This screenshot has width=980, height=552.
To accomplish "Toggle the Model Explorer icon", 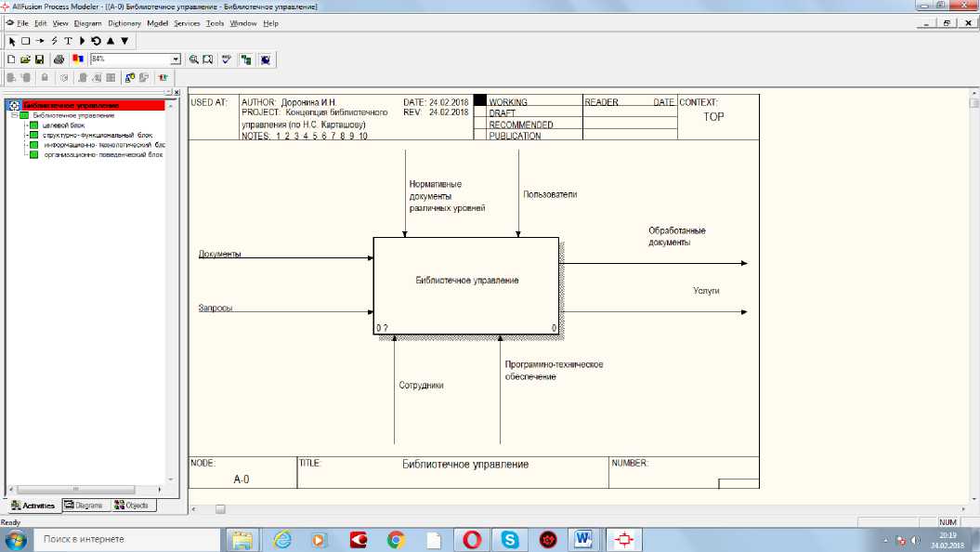I will pyautogui.click(x=246, y=59).
